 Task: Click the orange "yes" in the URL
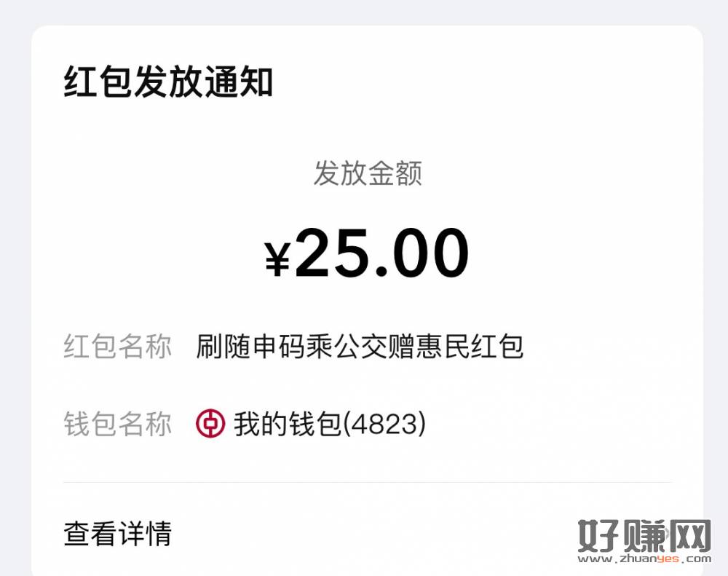668,559
